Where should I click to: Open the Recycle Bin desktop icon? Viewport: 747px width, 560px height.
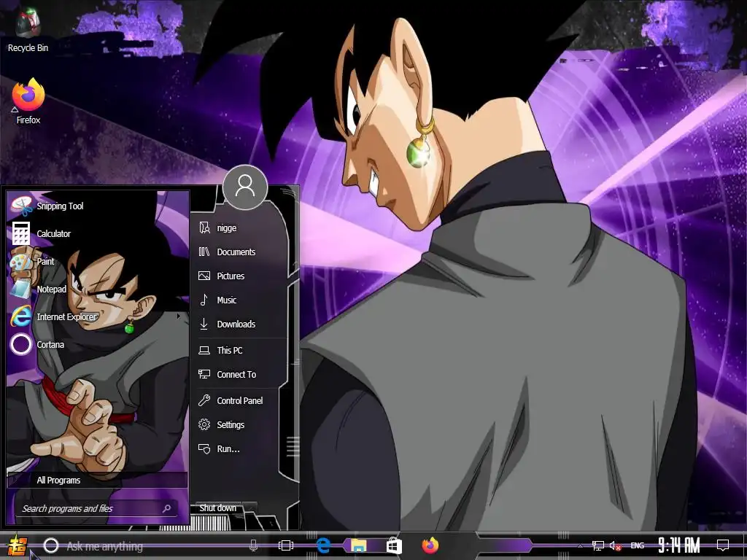pyautogui.click(x=28, y=29)
